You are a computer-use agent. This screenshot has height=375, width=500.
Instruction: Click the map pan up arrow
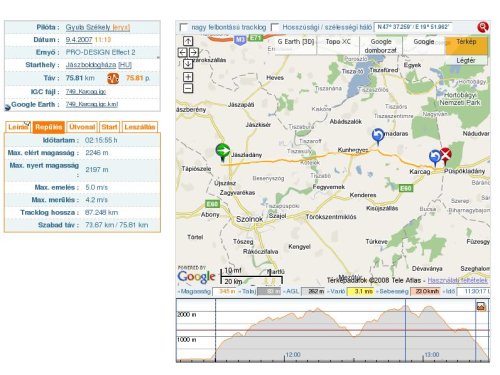coord(188,41)
